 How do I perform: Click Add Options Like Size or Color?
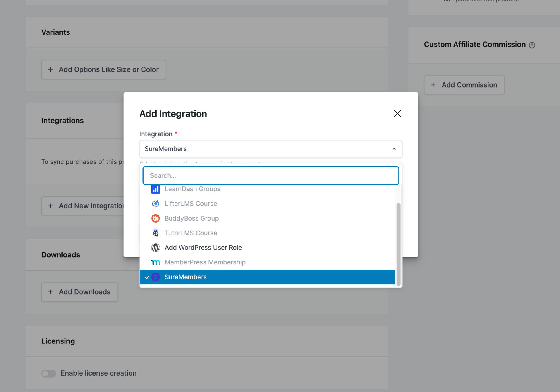tap(103, 69)
